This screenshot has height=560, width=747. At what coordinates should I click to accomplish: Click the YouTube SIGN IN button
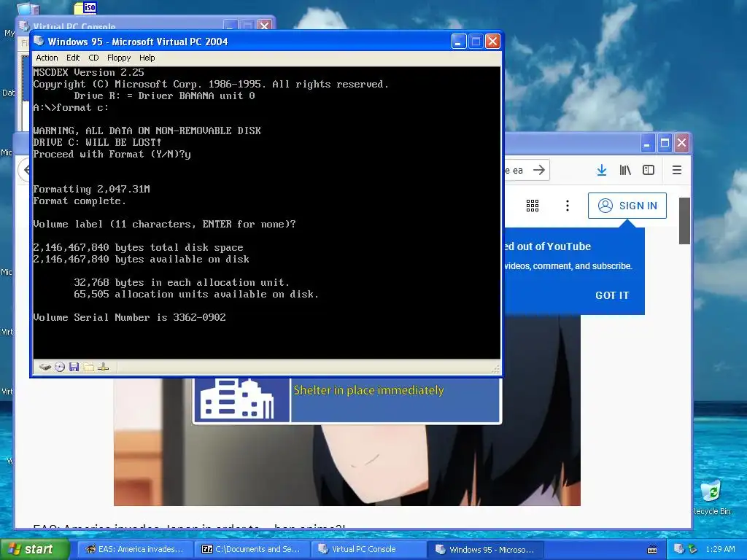click(627, 206)
